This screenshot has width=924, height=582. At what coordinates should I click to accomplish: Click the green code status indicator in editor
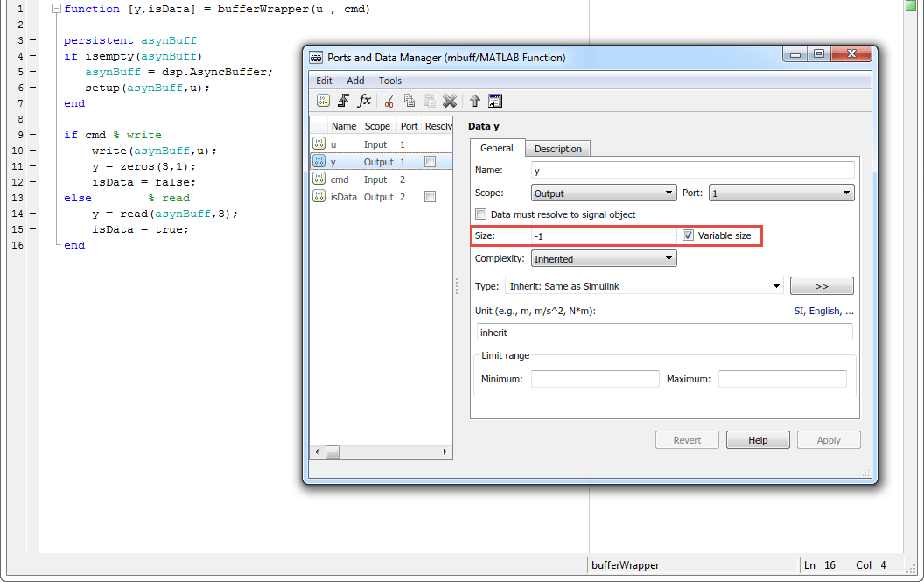click(911, 4)
